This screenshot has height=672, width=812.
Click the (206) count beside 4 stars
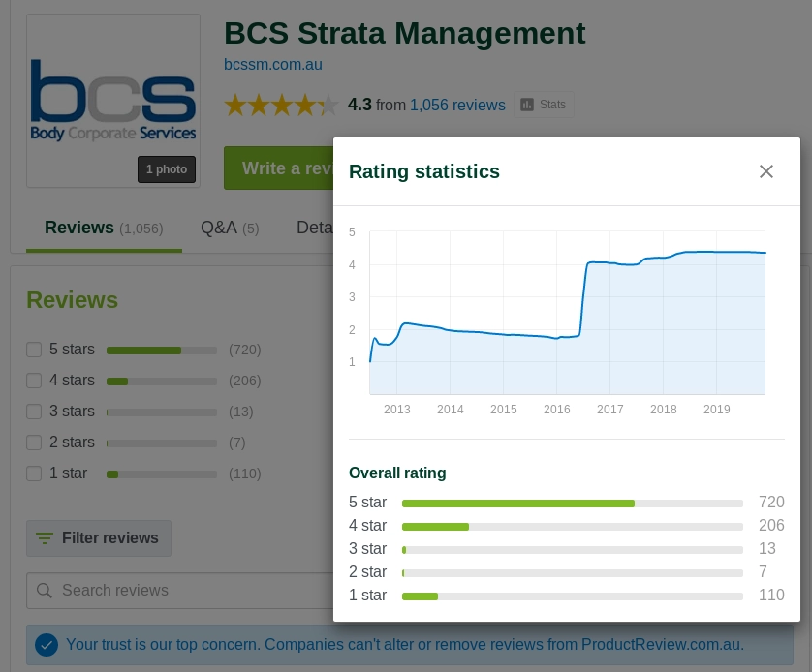[245, 381]
